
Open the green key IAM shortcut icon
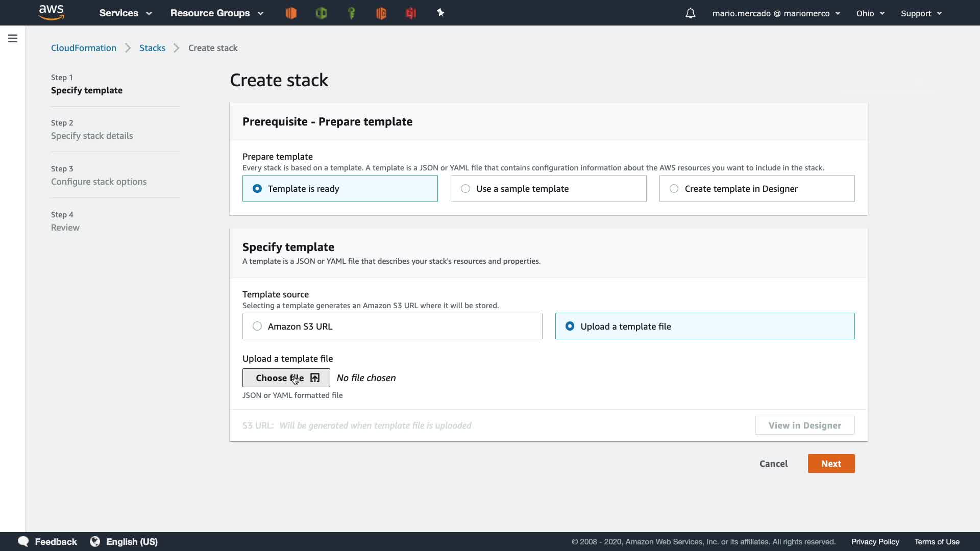[x=351, y=13]
